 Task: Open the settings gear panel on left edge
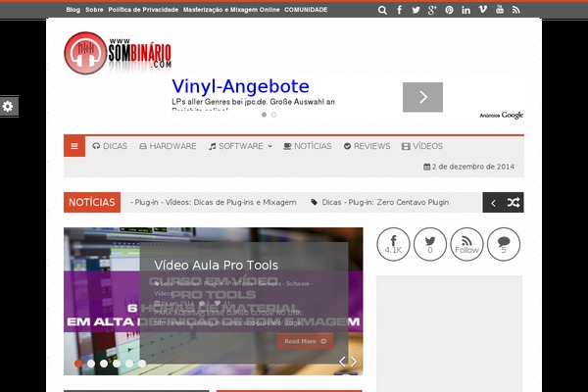coord(8,106)
